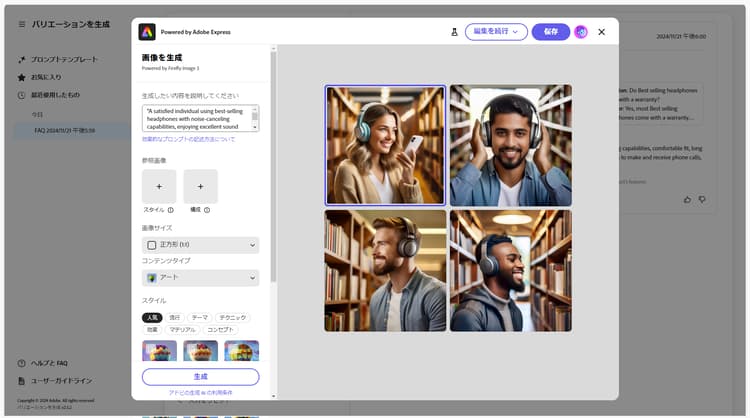Choose the third cupcake style thumbnail
This screenshot has height=418, width=750.
(x=242, y=351)
